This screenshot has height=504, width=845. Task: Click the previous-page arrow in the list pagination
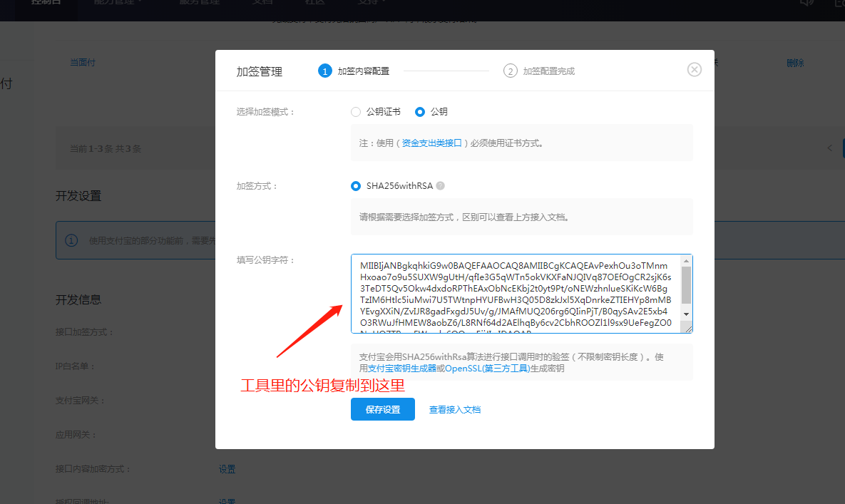(829, 148)
